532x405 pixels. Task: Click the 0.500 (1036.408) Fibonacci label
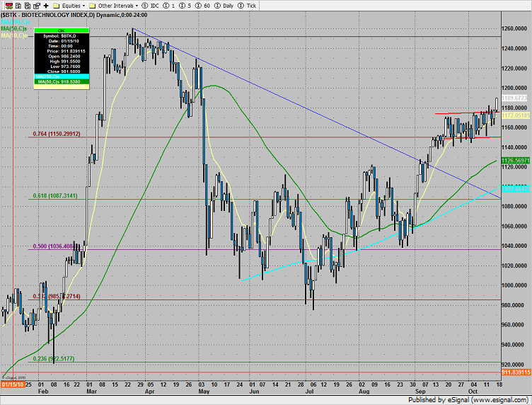[54, 246]
